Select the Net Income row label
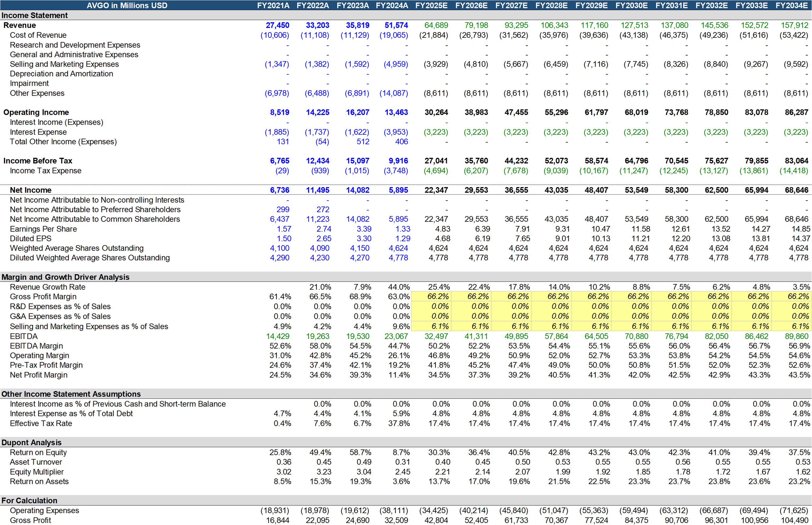Image resolution: width=812 pixels, height=525 pixels. (31, 190)
